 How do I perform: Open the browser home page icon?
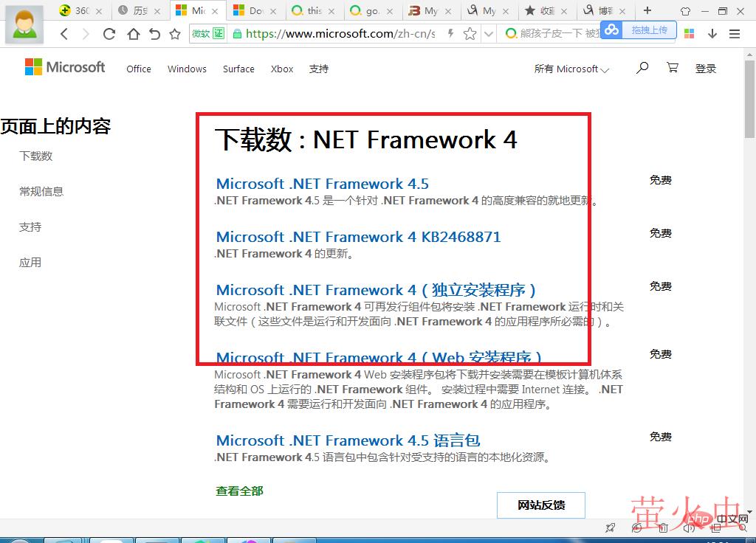click(x=133, y=34)
